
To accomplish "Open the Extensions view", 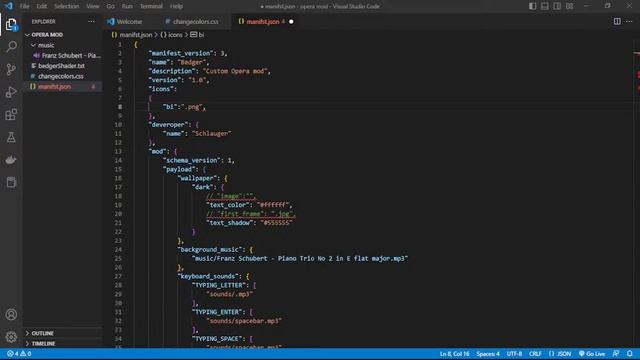I will [x=11, y=115].
